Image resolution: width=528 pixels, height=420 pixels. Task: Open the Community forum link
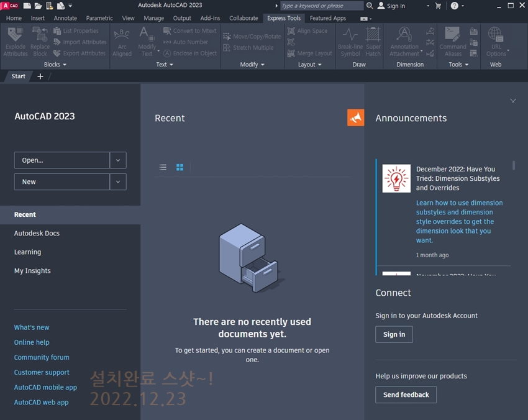[42, 357]
